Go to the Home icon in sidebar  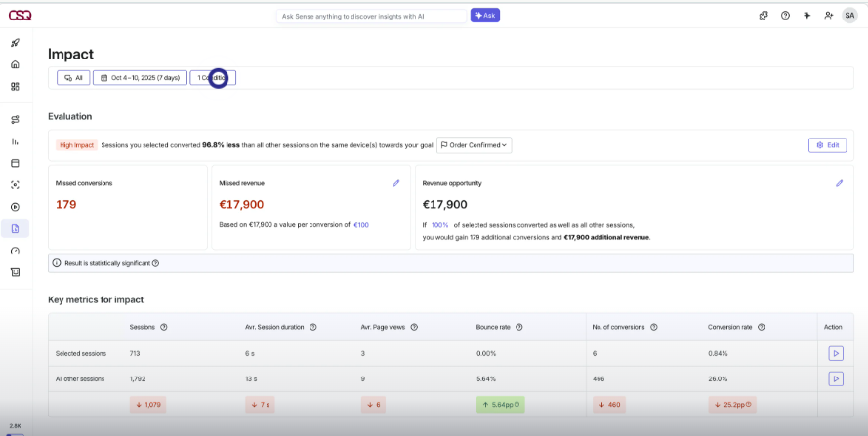click(x=15, y=64)
